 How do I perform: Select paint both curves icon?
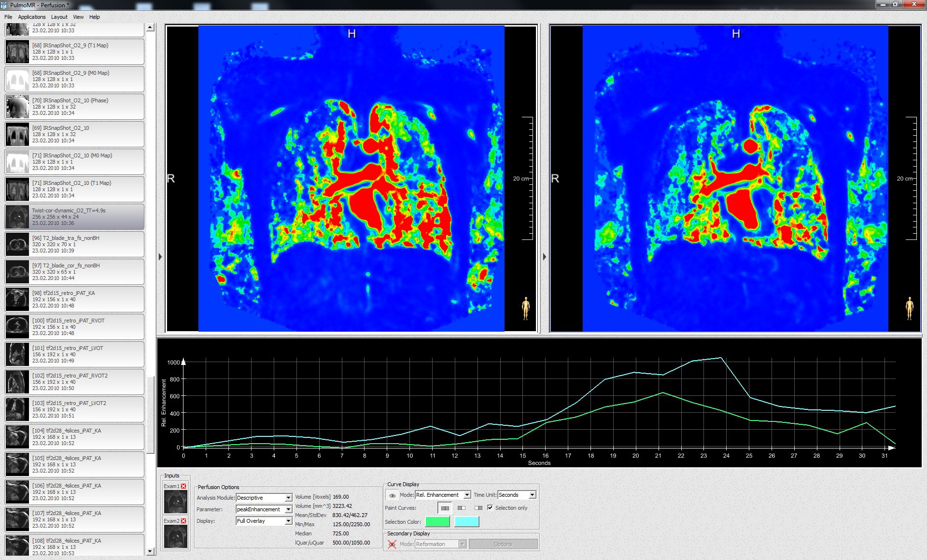pos(445,508)
